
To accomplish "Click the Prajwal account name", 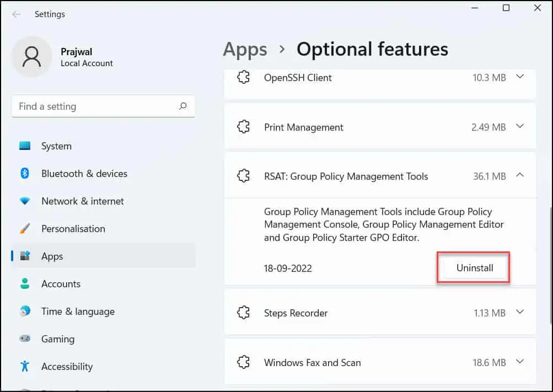I will point(76,51).
